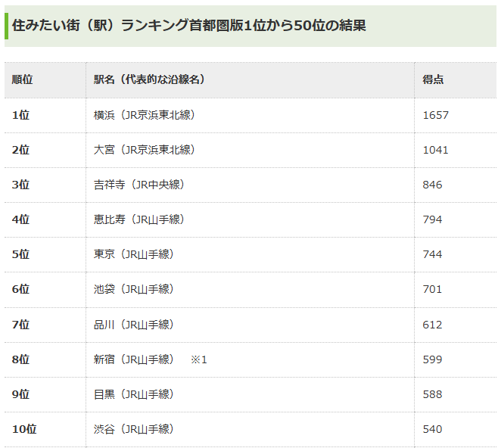Click the 吉祥寺（JR中央線） station entry
498x448 pixels.
coord(139,185)
